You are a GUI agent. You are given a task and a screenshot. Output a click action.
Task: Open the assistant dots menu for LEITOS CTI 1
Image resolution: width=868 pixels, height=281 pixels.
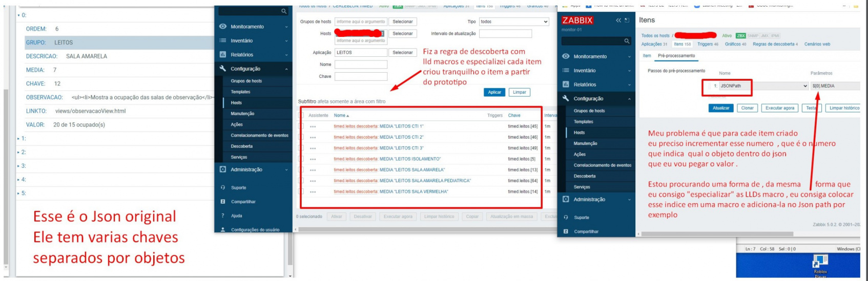coord(313,126)
